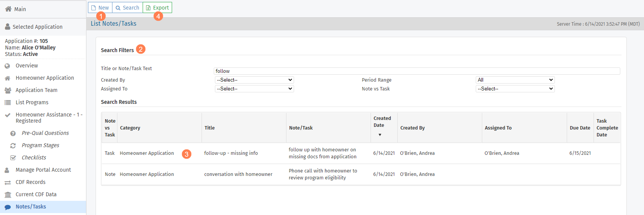Viewport: 644px width, 215px height.
Task: Click the globe icon beside Overview
Action: point(7,66)
